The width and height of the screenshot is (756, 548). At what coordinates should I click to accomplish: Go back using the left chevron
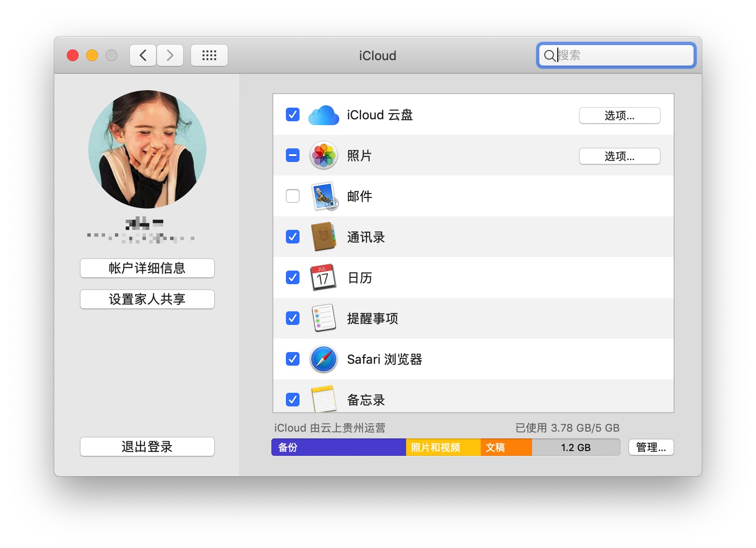[x=143, y=55]
